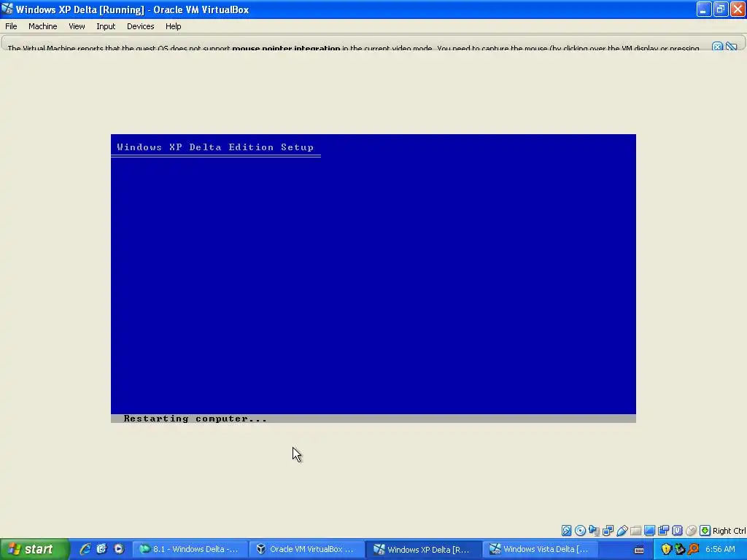Select Windows XP Delta taskbar button
The height and width of the screenshot is (560, 747).
(x=424, y=549)
